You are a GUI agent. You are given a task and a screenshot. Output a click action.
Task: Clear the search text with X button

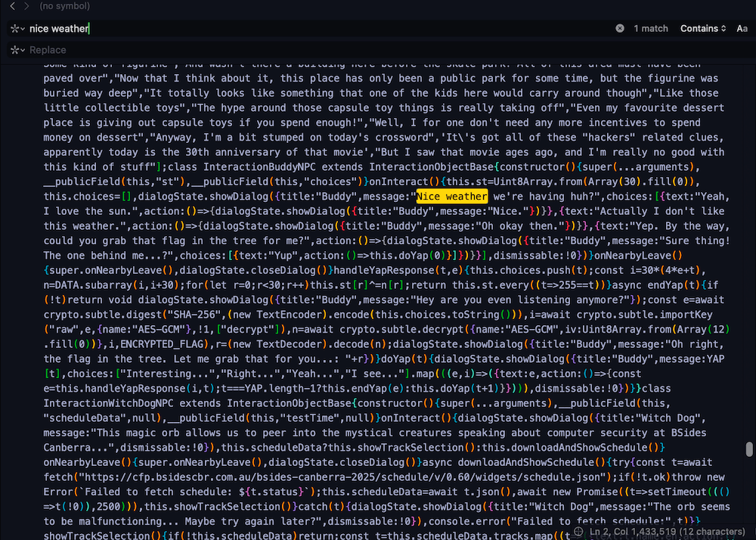click(620, 29)
